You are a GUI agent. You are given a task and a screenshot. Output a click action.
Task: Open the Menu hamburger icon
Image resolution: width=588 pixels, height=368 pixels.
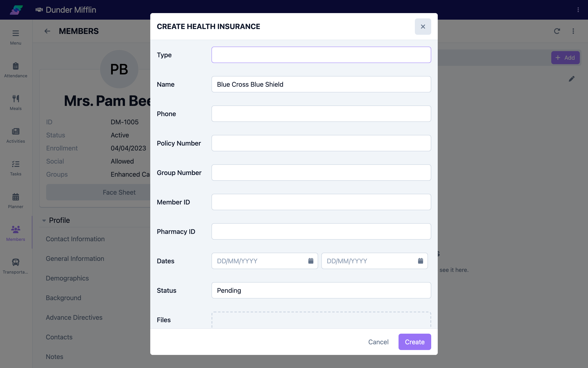coord(16,33)
